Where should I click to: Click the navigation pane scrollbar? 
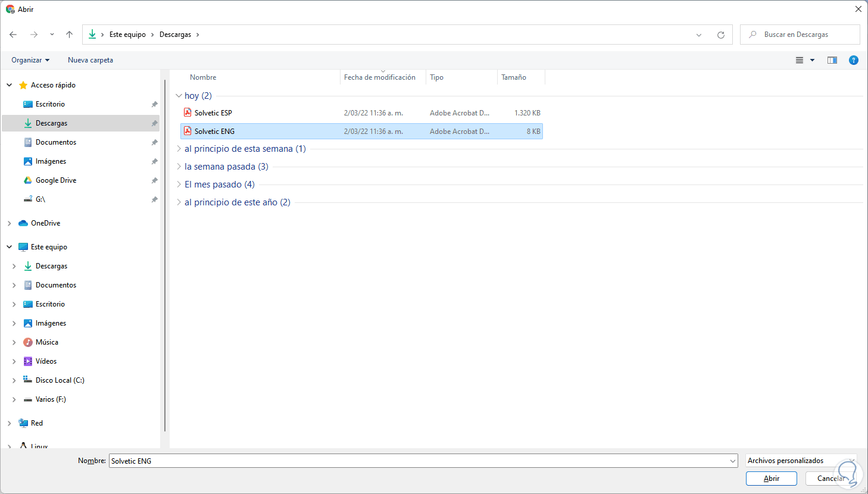tap(165, 256)
